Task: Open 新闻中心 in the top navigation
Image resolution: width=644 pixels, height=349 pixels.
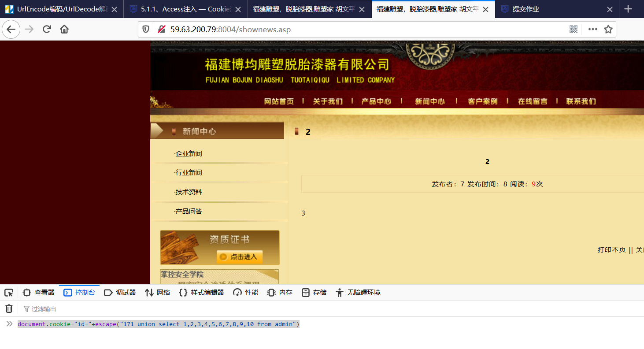Action: pos(430,101)
